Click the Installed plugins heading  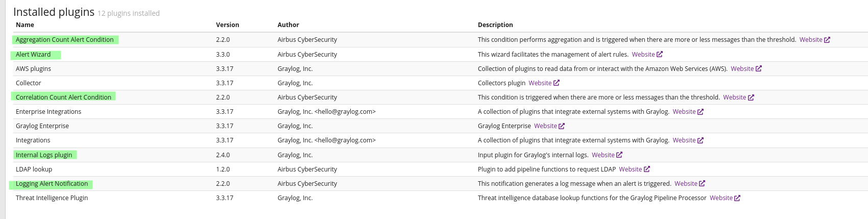(54, 12)
